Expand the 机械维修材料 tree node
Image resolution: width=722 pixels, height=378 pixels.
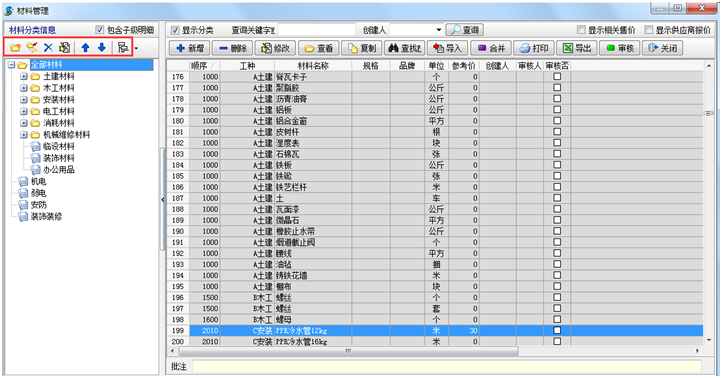point(24,135)
